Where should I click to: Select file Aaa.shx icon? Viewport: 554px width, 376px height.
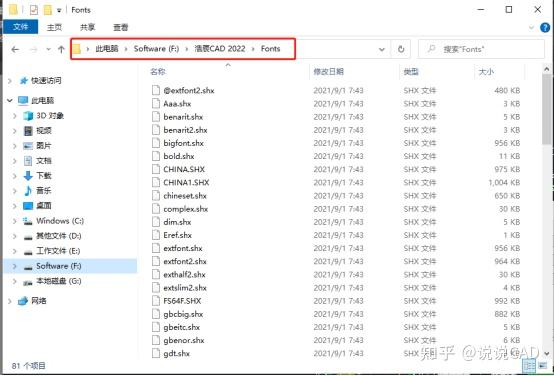(156, 104)
